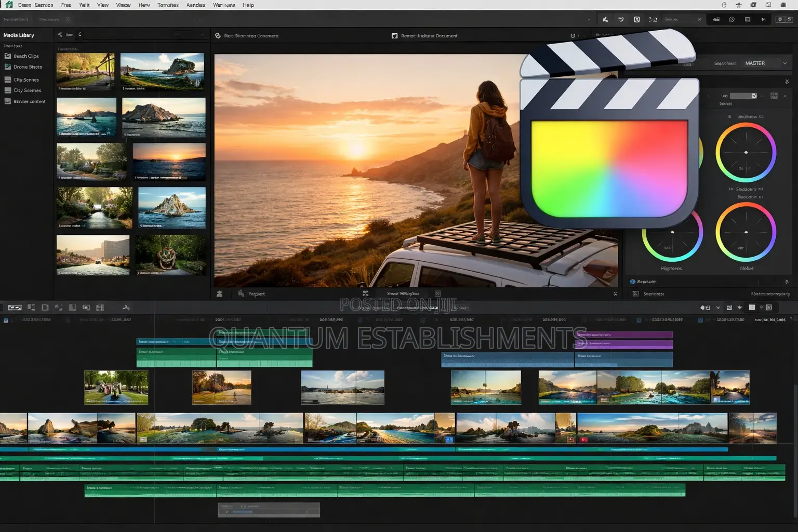Open the Felit menu
This screenshot has width=798, height=532.
[84, 5]
